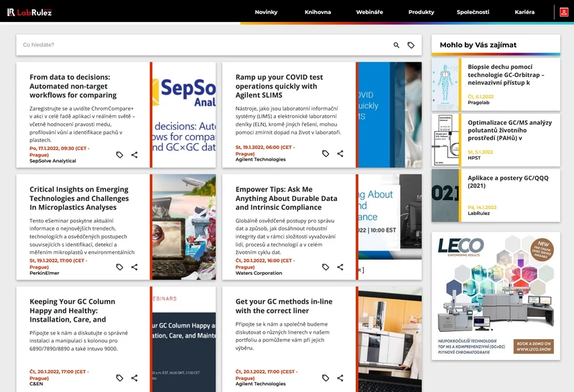
Task: Click 'HPST' source label
Action: coord(474,158)
